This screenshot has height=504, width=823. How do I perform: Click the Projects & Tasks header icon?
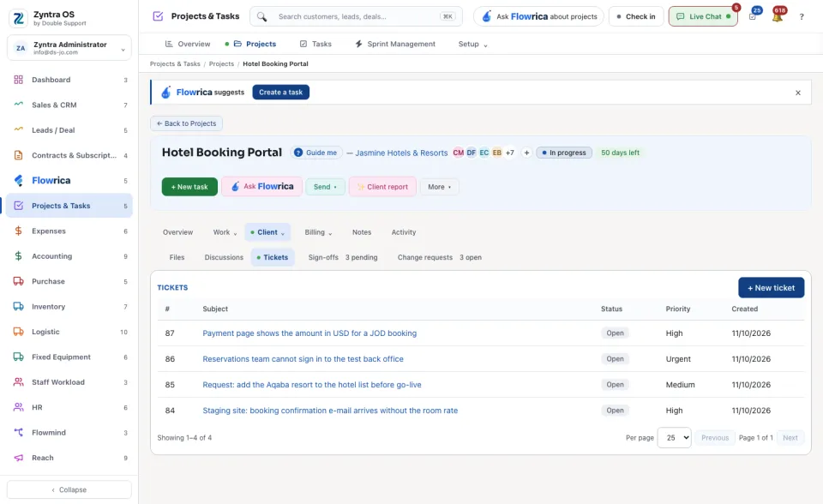coord(158,16)
